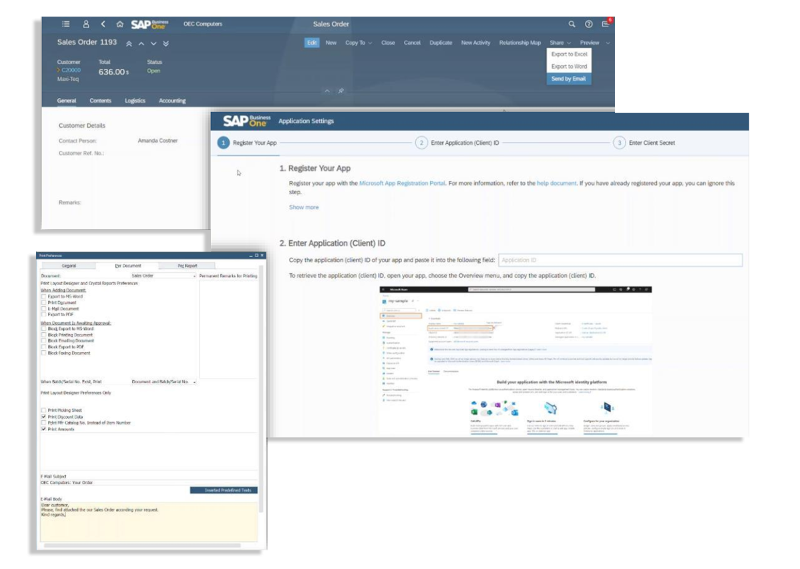Go back with the back arrow
Image resolution: width=800 pixels, height=569 pixels.
tap(103, 23)
